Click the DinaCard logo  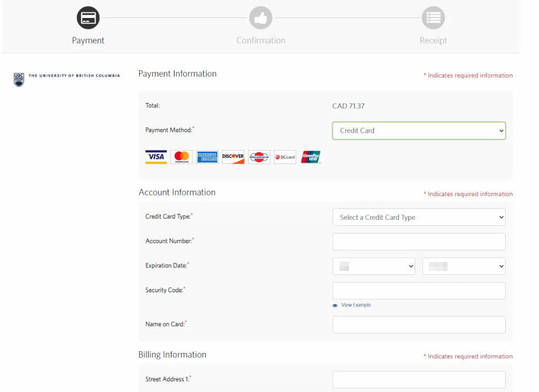pyautogui.click(x=259, y=157)
